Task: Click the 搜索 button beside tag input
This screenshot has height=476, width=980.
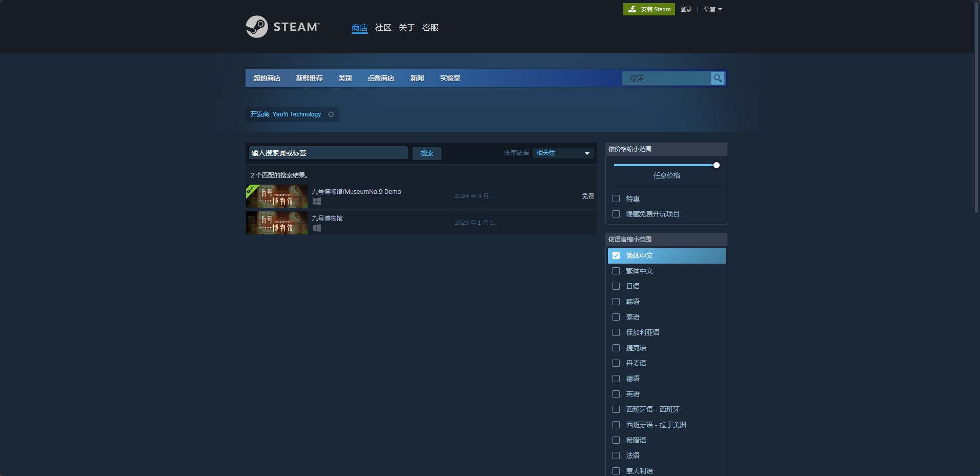Action: pos(427,153)
